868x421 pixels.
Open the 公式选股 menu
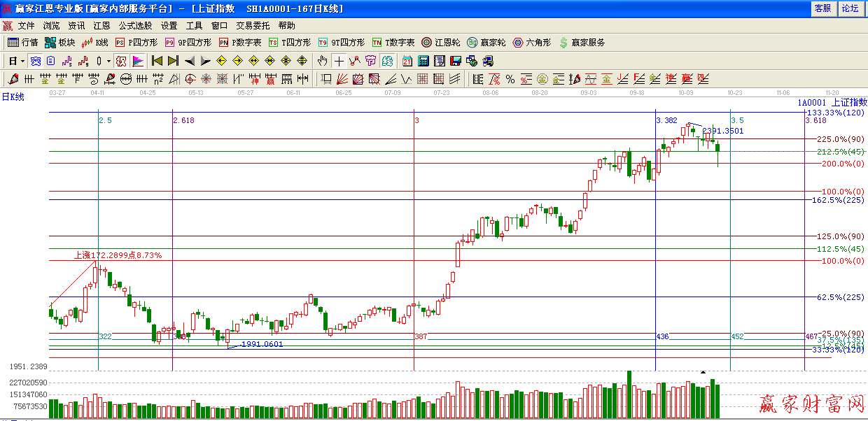point(135,25)
